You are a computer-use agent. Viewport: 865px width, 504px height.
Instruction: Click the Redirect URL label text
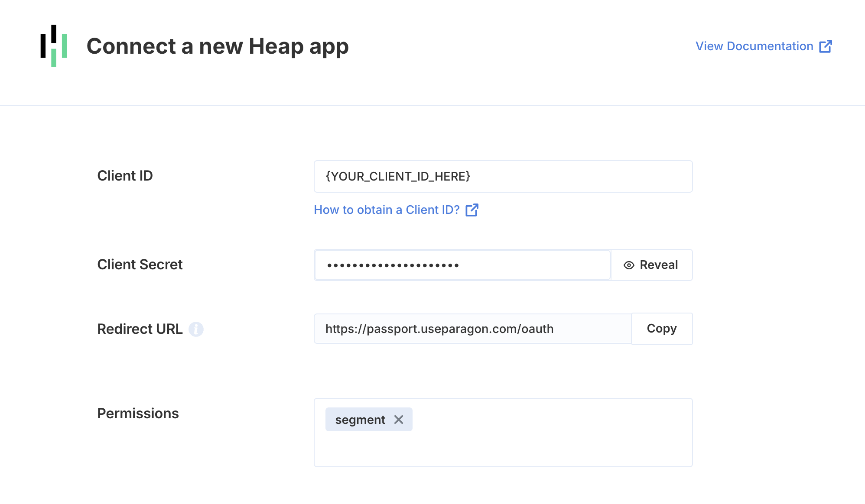tap(140, 329)
